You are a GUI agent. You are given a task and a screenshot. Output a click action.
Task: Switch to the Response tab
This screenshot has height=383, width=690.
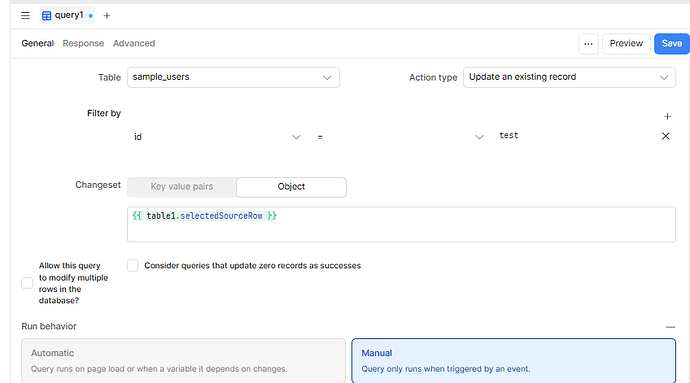(83, 43)
